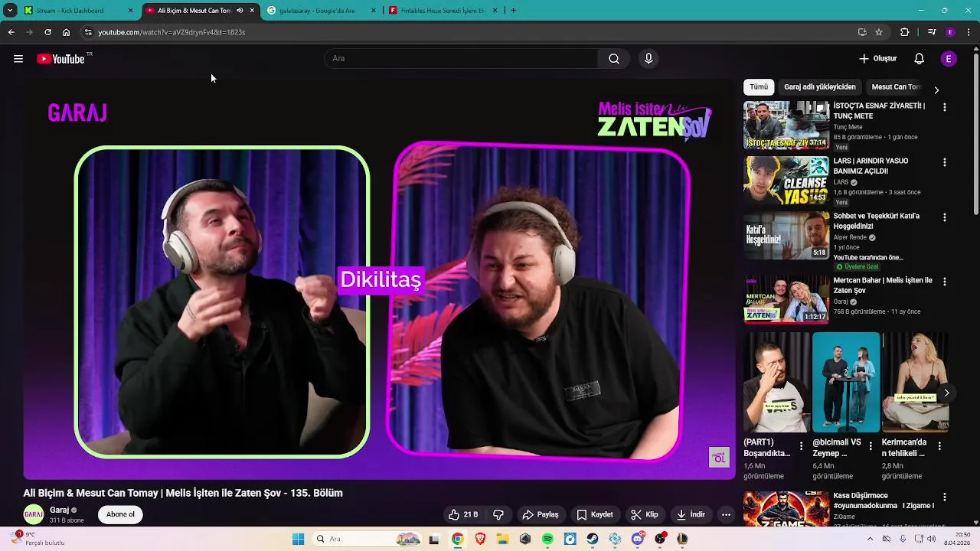Image resolution: width=980 pixels, height=551 pixels.
Task: Open options for İSTOÇ'TA ESNAF ZİYARETİ video
Action: pos(944,107)
